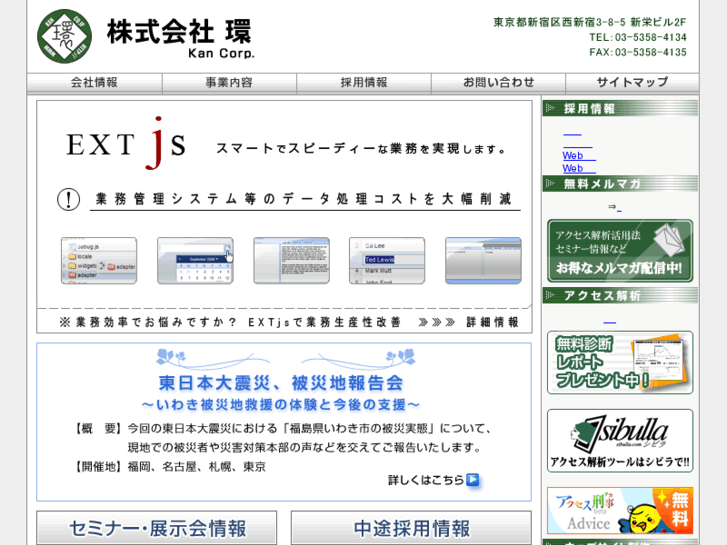727x545 pixels.
Task: Open the お問い合わせ menu item
Action: pyautogui.click(x=498, y=83)
